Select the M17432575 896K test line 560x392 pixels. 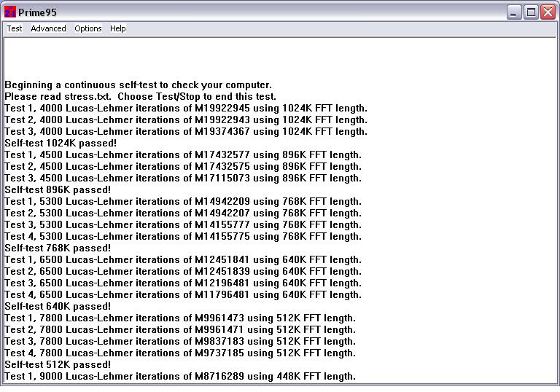(183, 167)
